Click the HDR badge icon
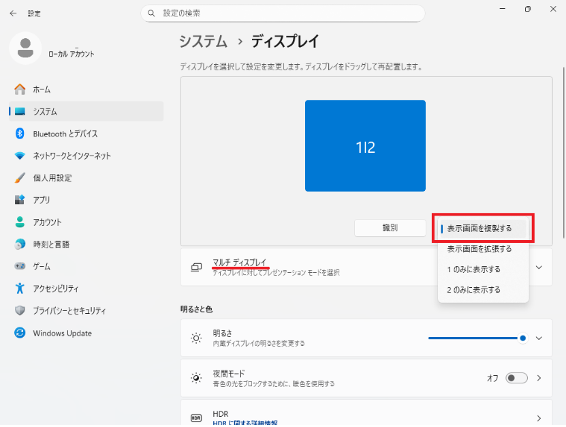 196,418
